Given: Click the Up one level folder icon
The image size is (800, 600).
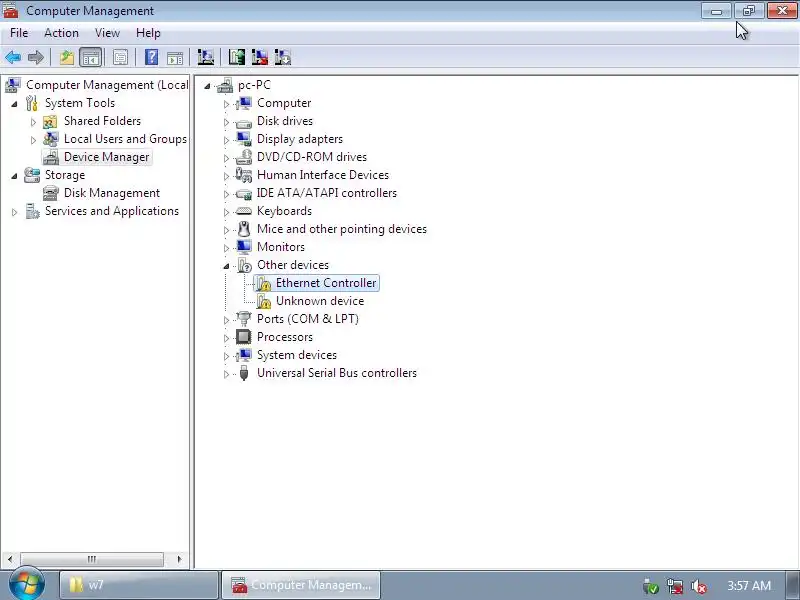Looking at the screenshot, I should tap(67, 57).
